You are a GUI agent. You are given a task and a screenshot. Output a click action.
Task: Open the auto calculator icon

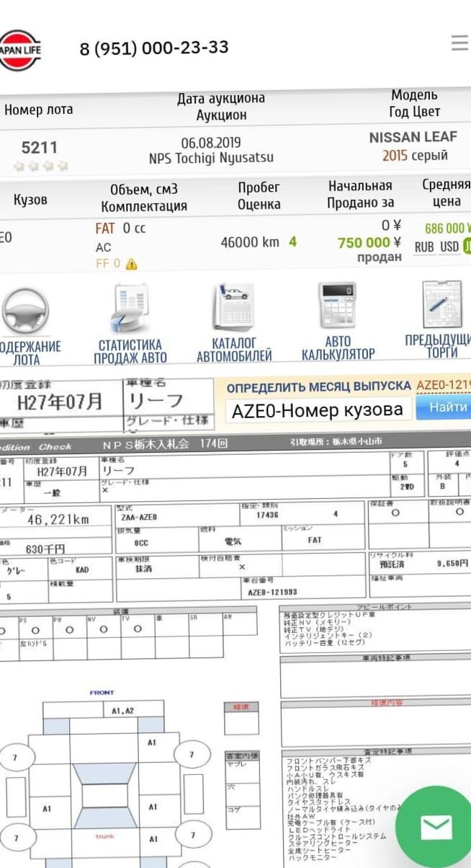338,306
